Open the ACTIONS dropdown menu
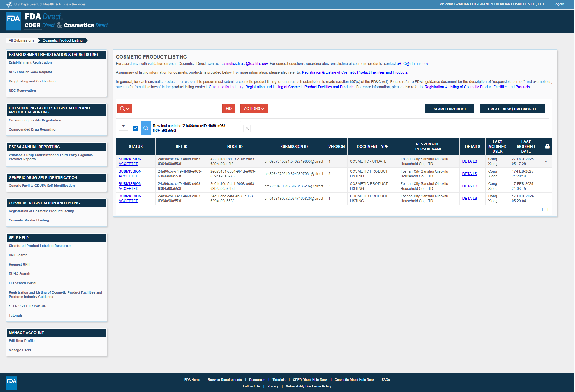This screenshot has width=575, height=392. [x=254, y=109]
